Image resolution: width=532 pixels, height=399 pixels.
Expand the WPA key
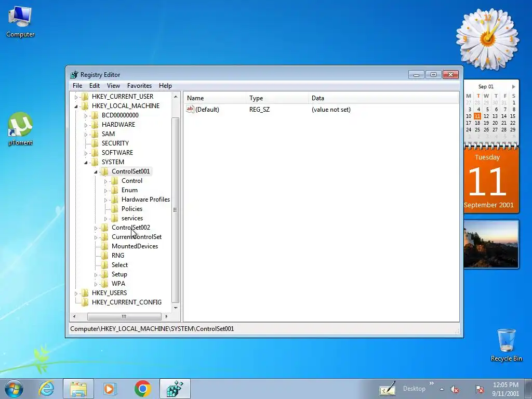96,284
